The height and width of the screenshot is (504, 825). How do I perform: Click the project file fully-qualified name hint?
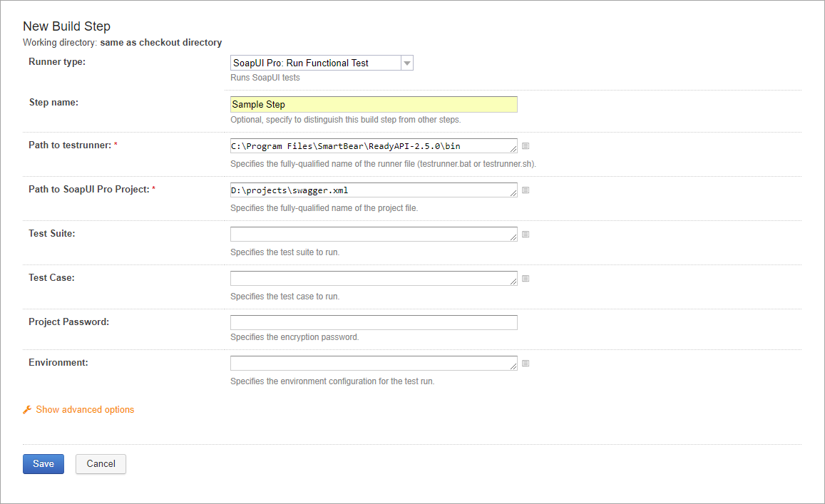tap(324, 208)
